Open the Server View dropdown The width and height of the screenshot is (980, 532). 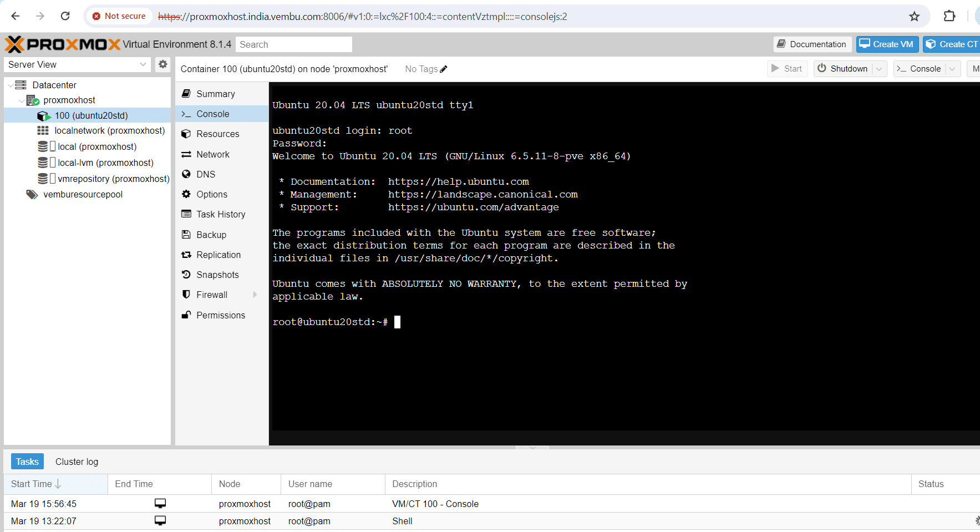[x=78, y=64]
